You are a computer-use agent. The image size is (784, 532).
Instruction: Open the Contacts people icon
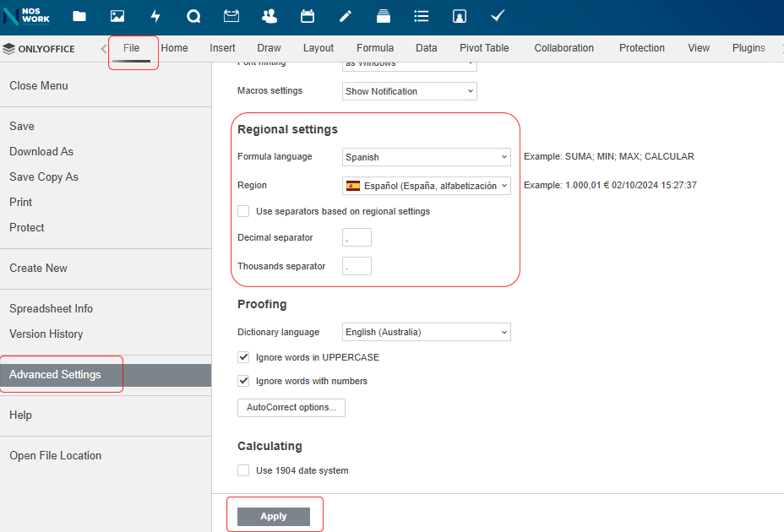(269, 17)
